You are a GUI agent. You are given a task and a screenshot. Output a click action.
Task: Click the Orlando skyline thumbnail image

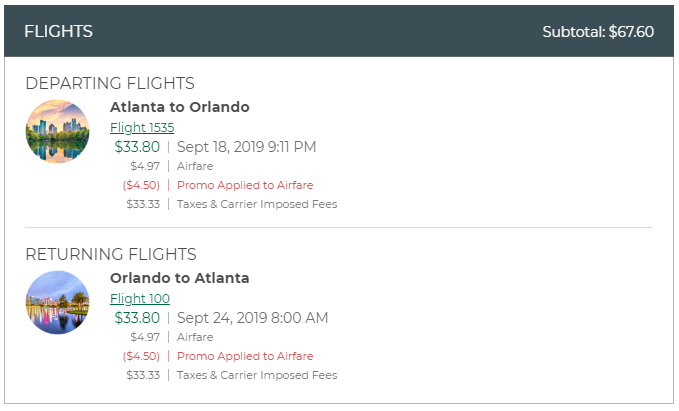57,303
